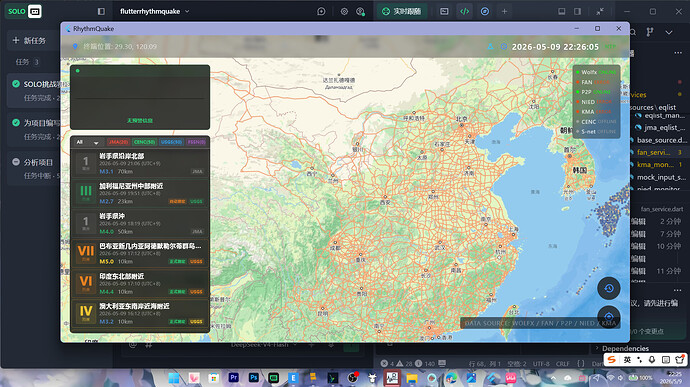The width and height of the screenshot is (690, 387).
Task: Click the location pin icon in RhythmQuake
Action: pos(75,46)
